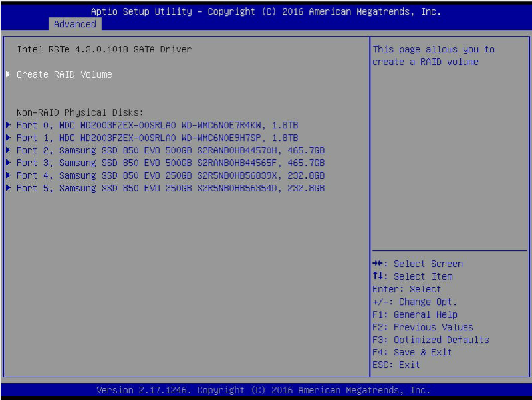Open Port 1 WDC disk WD-WMC6N0E9H7SP

click(x=157, y=138)
